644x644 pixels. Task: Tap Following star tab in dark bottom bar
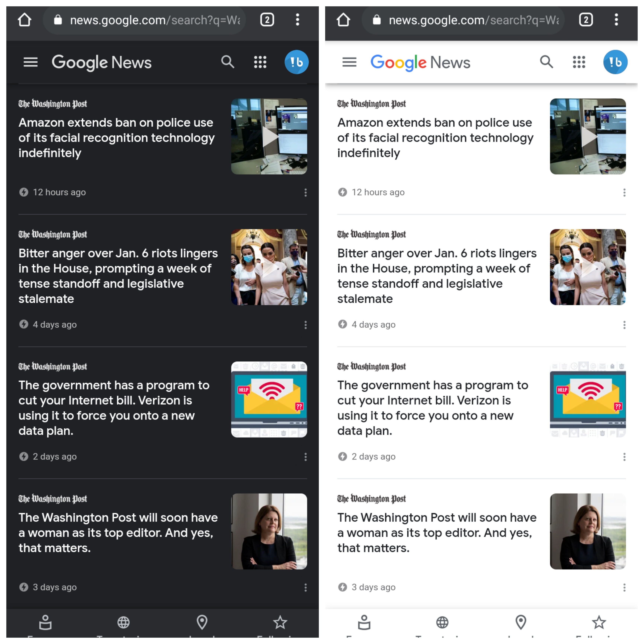coord(280,622)
